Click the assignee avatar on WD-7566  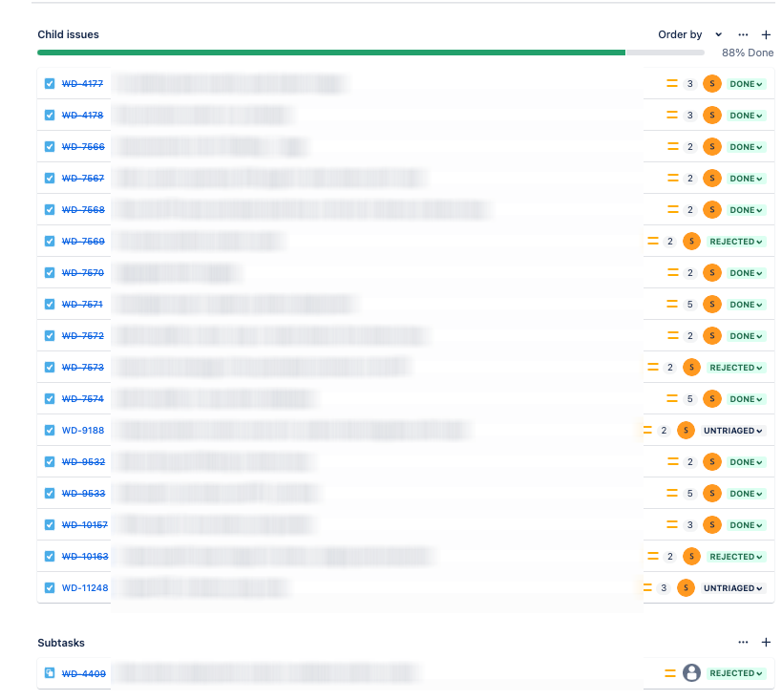point(711,146)
